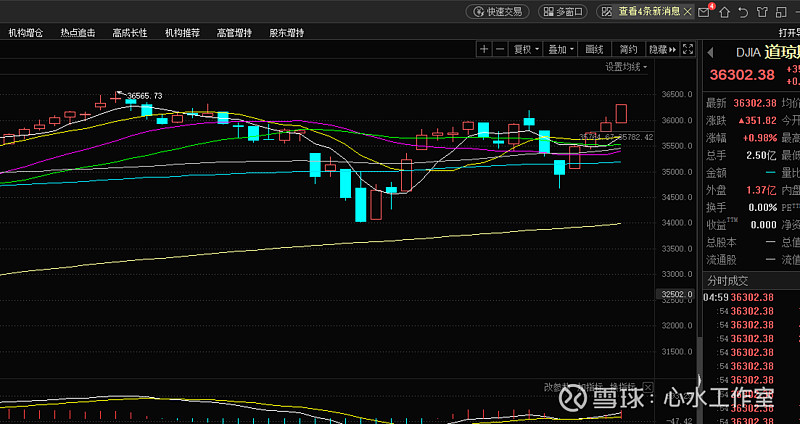Screen dimensions: 800x424
Task: Click the left triangle arrow beside DJIA
Action: (710, 52)
